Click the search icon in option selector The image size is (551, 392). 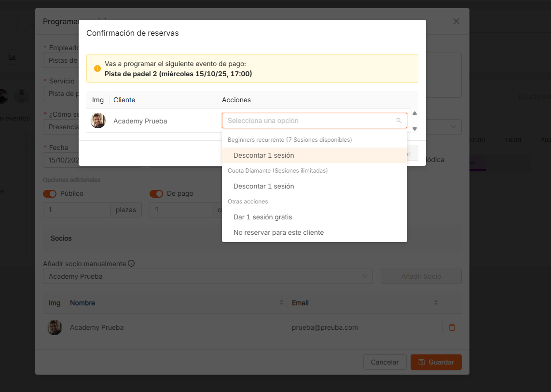click(x=399, y=121)
